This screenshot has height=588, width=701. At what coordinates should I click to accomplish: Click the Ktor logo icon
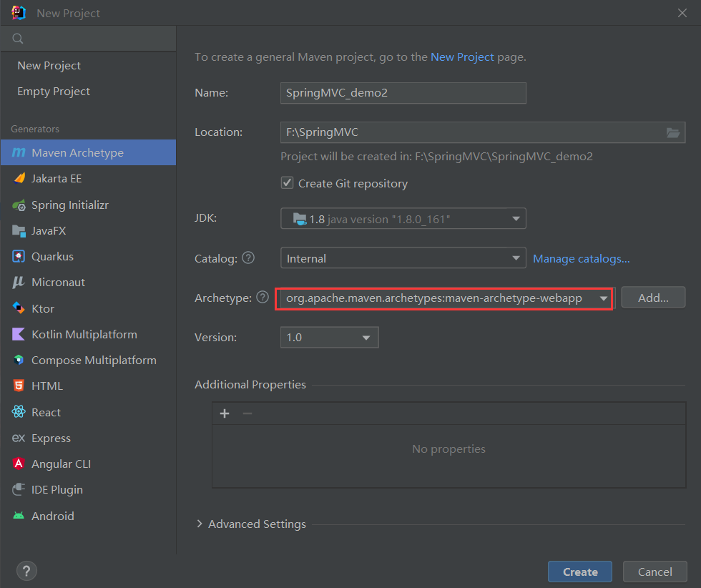coord(19,308)
